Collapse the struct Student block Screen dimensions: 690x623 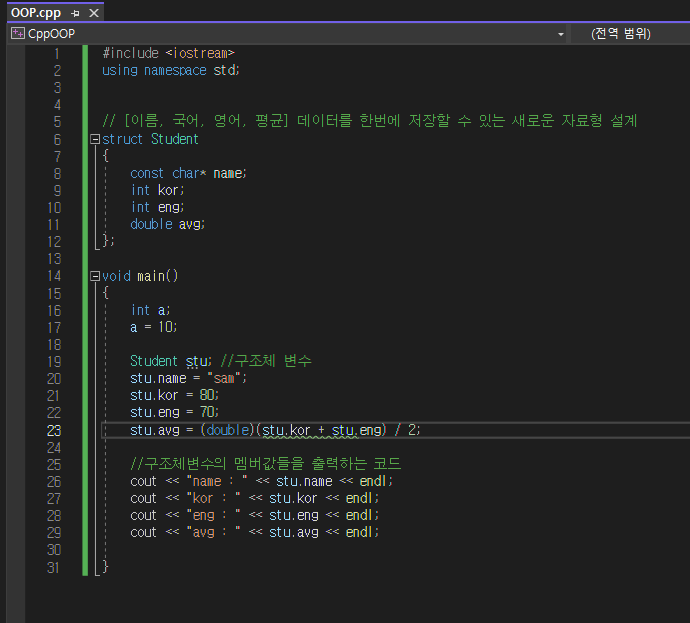click(x=95, y=139)
